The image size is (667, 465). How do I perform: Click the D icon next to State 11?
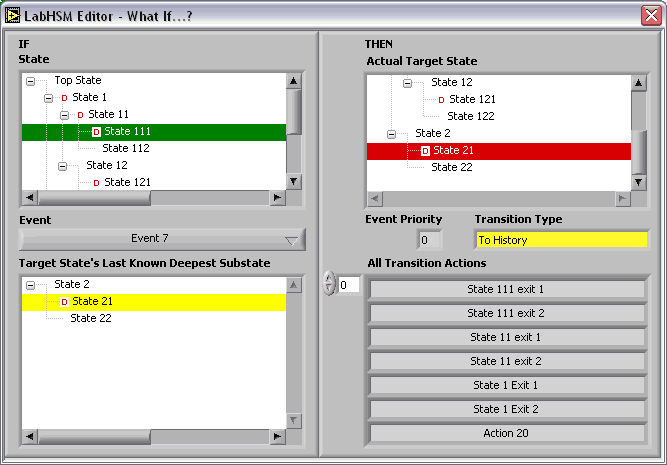pos(80,115)
